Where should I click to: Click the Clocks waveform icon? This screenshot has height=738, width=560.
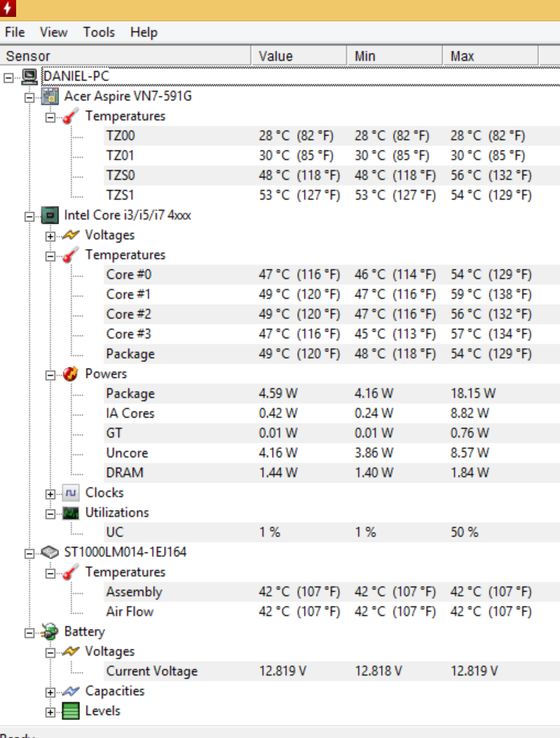pyautogui.click(x=71, y=493)
